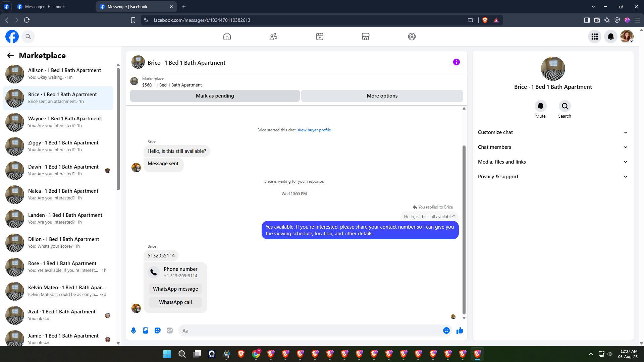Attach a photo with the image icon
This screenshot has height=362, width=644.
(146, 330)
